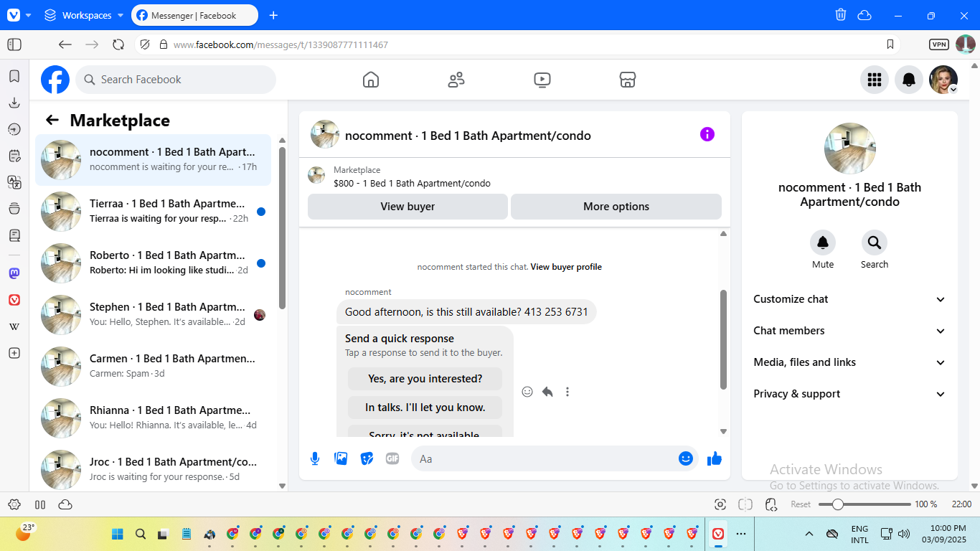The width and height of the screenshot is (980, 551).
Task: Open the Notes panel in the sidebar
Action: (14, 156)
